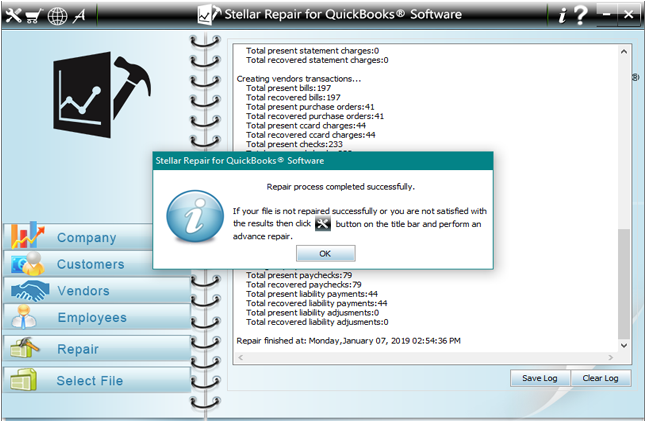The image size is (645, 421).
Task: Choose the Select File option
Action: coord(97,380)
